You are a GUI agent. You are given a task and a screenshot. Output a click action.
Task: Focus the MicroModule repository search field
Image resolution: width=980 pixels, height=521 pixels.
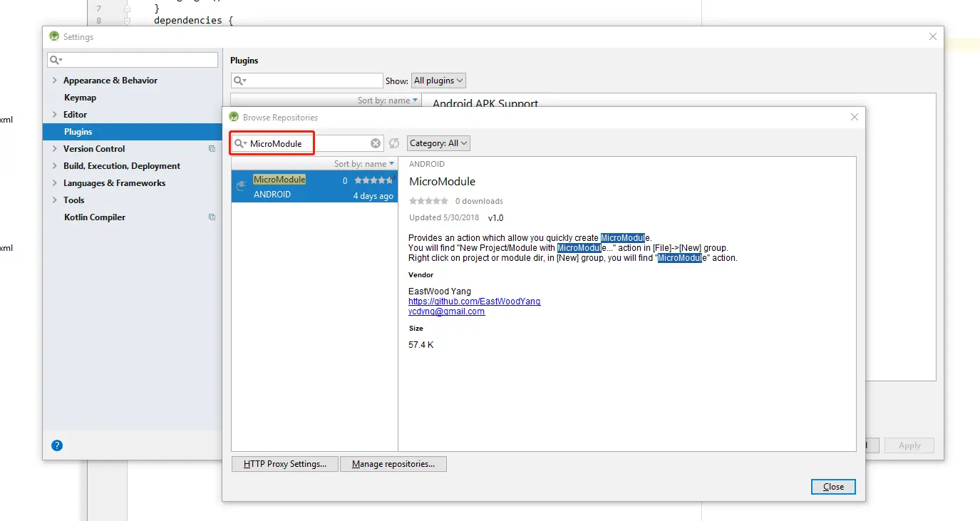(x=307, y=143)
